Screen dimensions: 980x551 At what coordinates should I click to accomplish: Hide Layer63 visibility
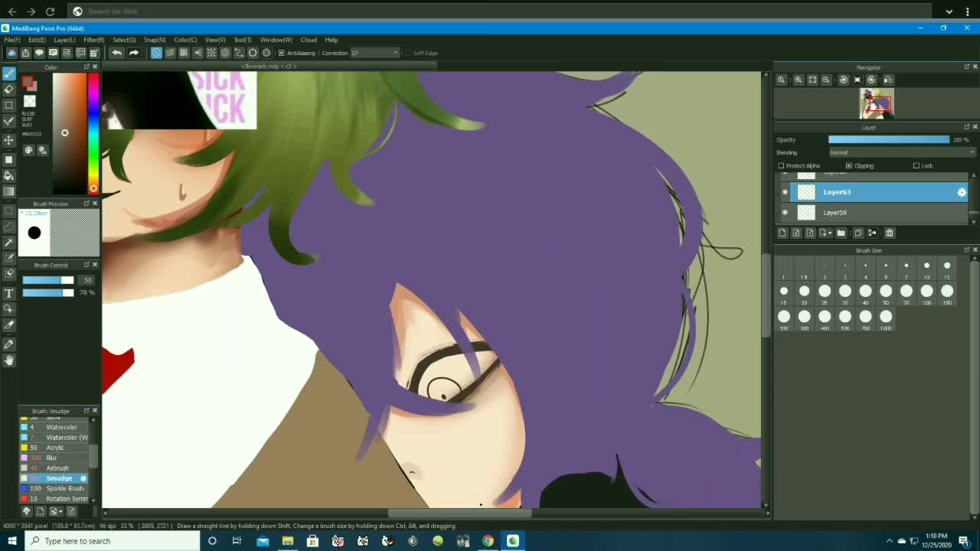pos(785,192)
